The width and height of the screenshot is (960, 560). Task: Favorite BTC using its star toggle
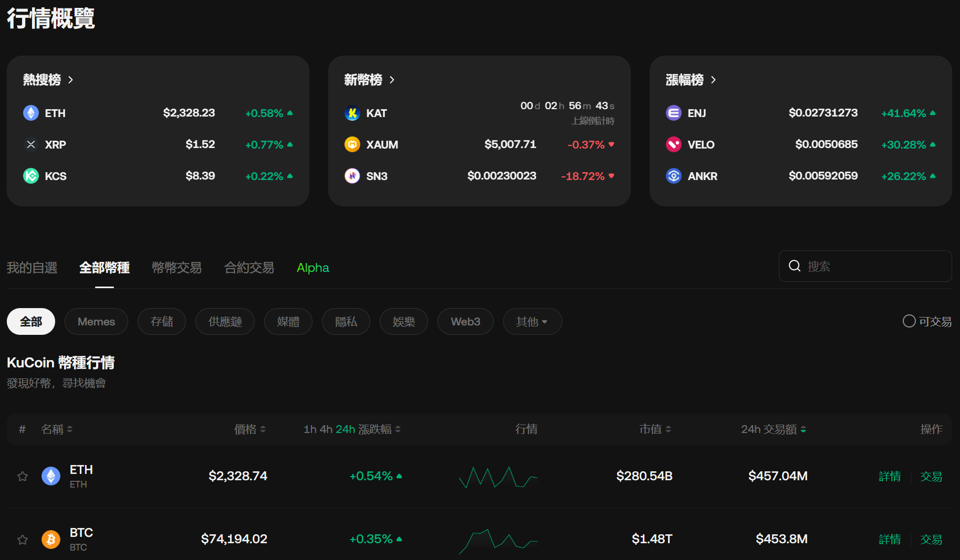pos(22,540)
